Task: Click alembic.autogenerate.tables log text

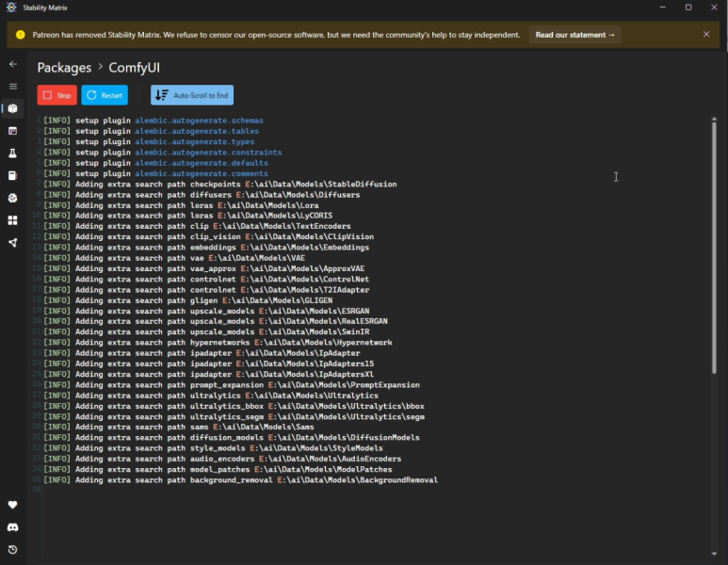Action: tap(197, 131)
